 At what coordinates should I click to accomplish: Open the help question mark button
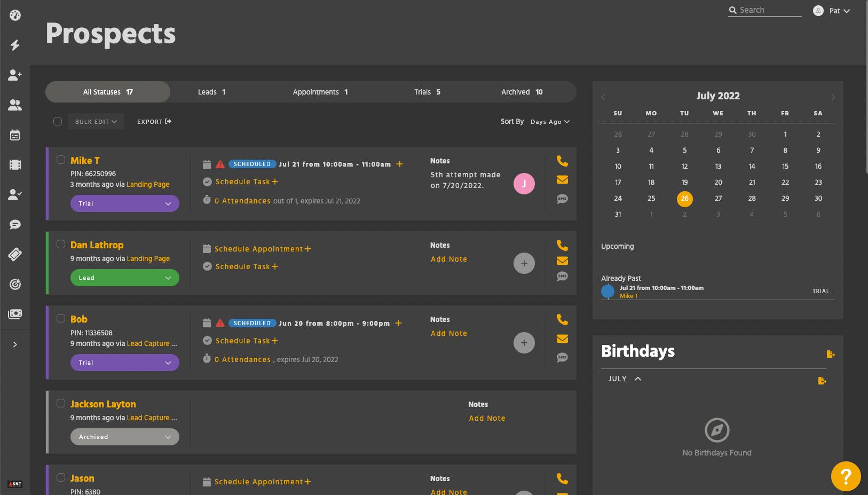point(846,476)
